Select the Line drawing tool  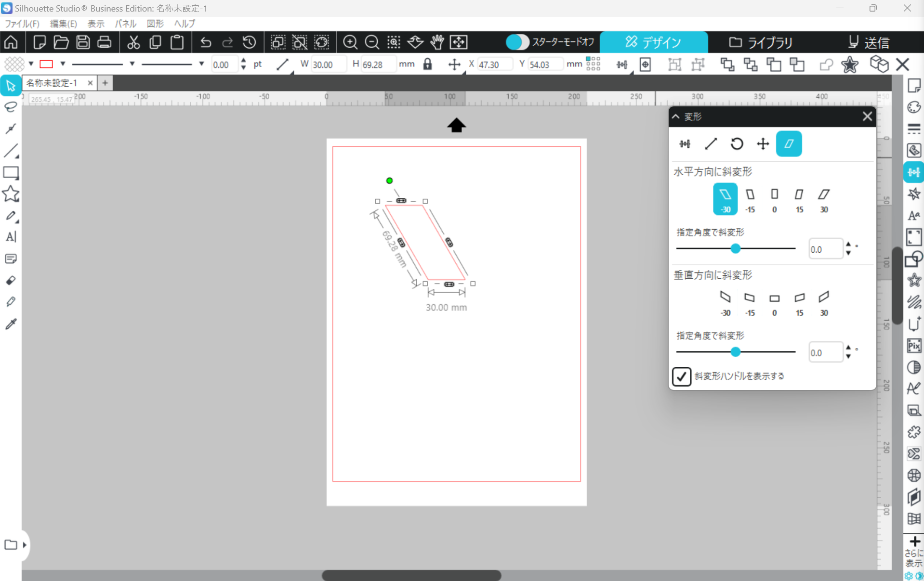coord(11,151)
